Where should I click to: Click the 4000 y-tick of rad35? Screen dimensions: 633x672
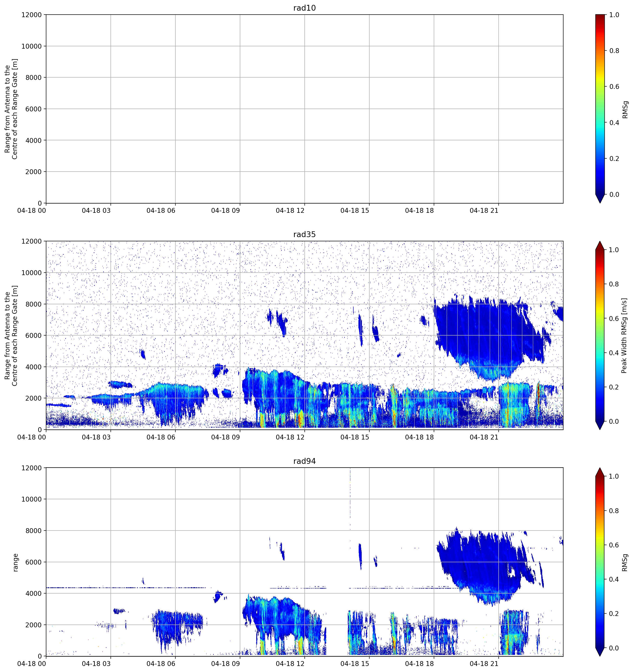tap(33, 367)
